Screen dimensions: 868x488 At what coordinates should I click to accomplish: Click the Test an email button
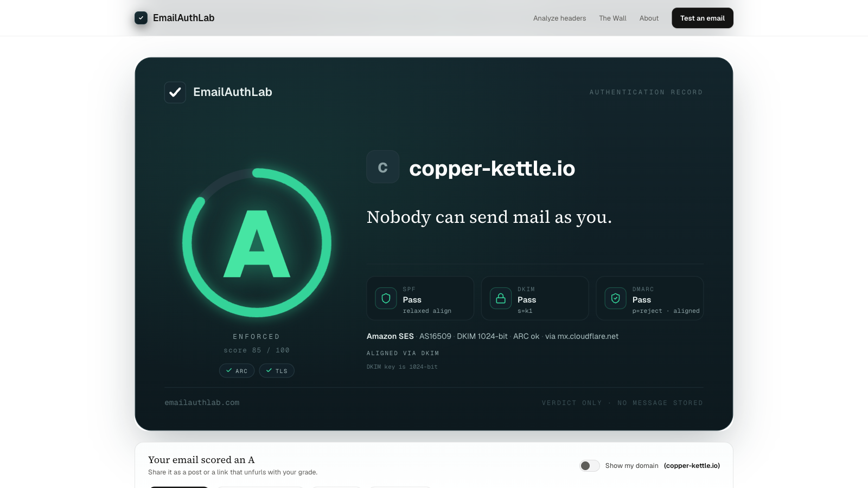tap(703, 18)
